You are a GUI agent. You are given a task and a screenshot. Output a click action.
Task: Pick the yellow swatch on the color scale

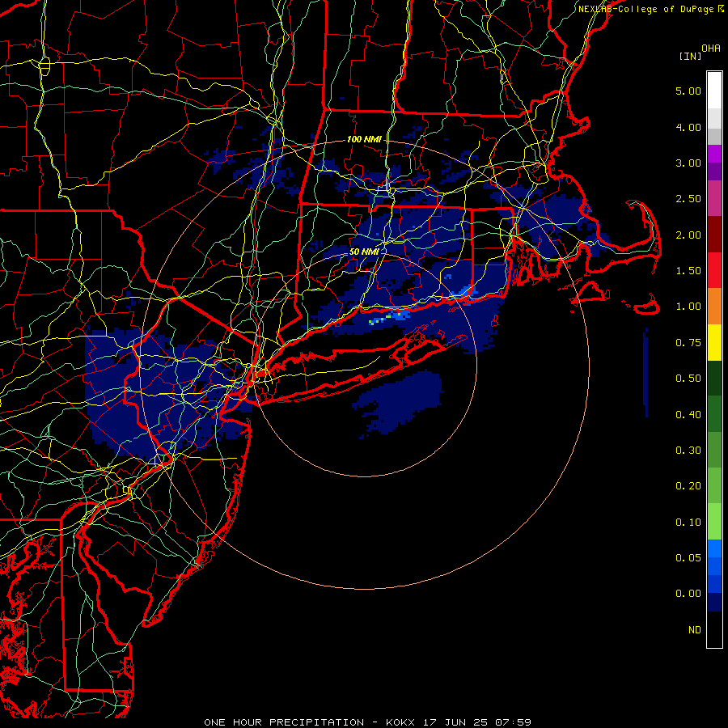click(x=714, y=343)
